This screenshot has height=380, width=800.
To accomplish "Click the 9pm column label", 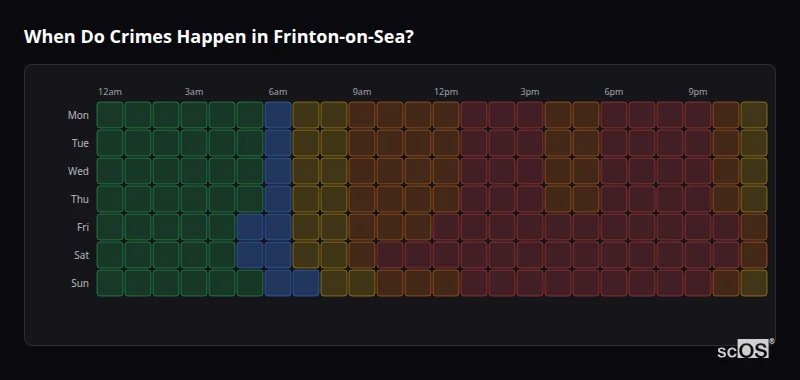I will (698, 92).
